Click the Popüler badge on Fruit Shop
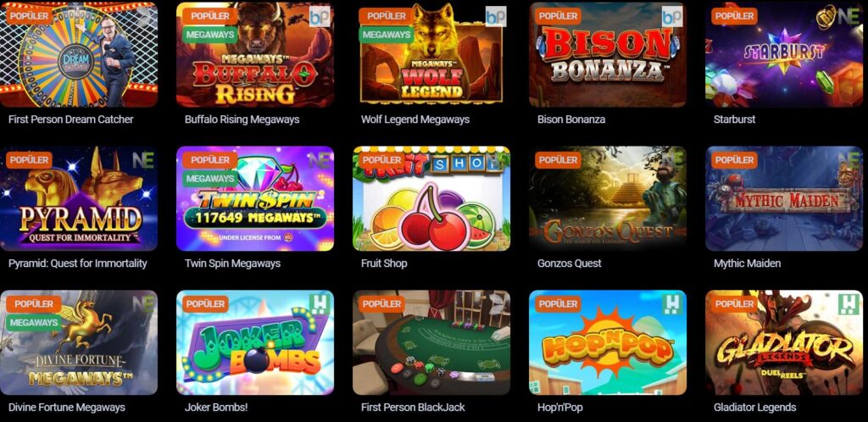 381,160
